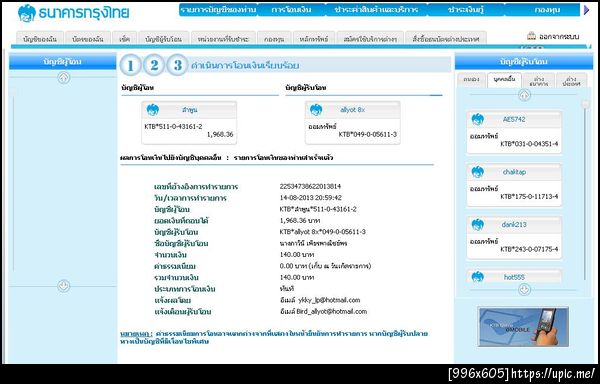Image resolution: width=600 pixels, height=384 pixels.
Task: Switch to the กองทุน sub-tab
Action: (x=274, y=38)
